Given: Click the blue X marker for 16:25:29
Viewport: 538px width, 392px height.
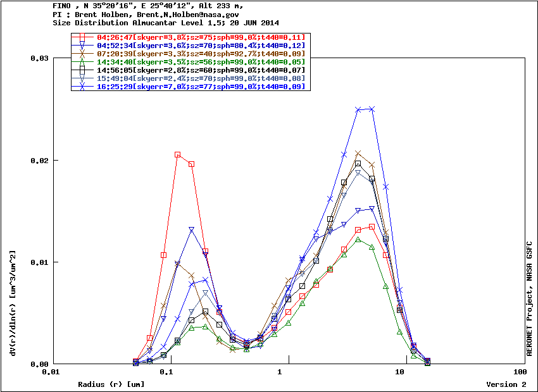Looking at the screenshot, I should point(82,87).
